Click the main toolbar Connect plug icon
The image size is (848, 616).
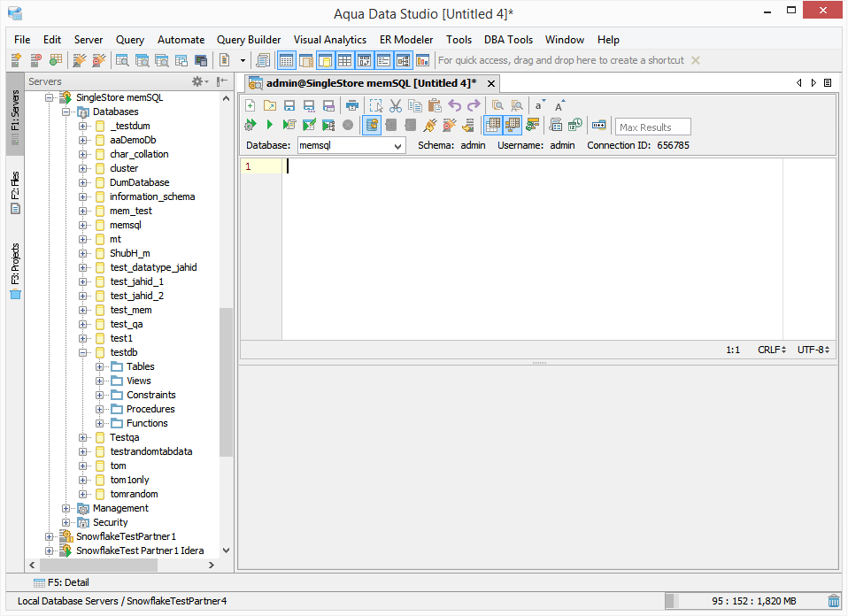click(80, 60)
